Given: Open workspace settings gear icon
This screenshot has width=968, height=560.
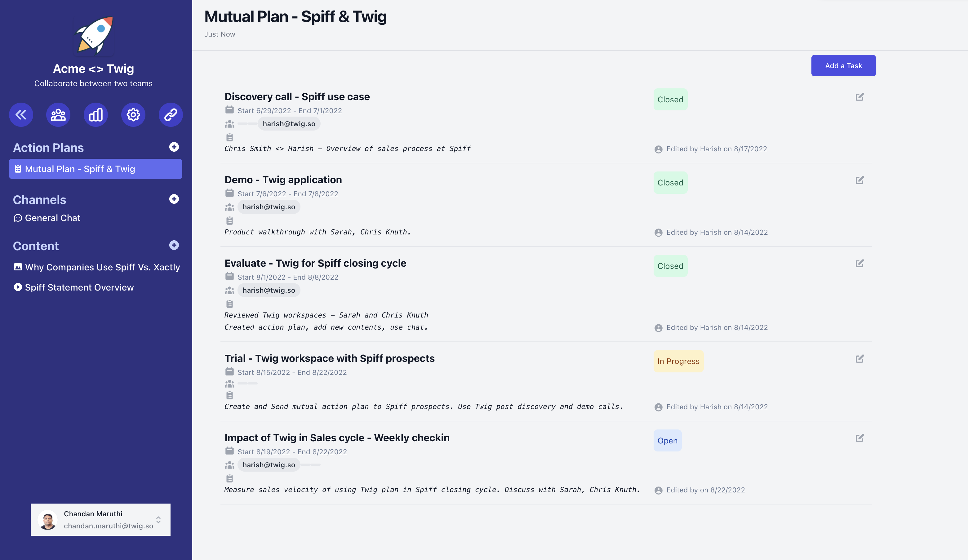Looking at the screenshot, I should click(x=133, y=114).
